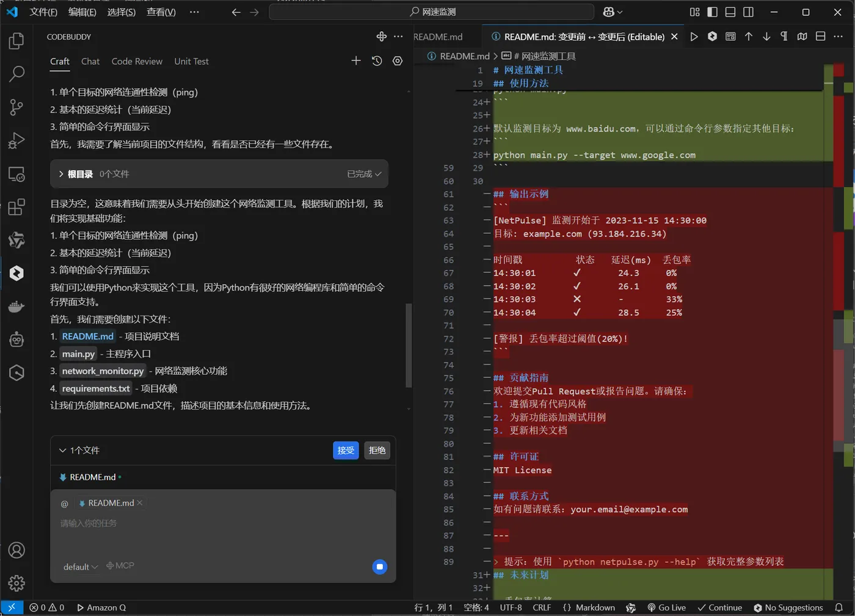This screenshot has height=616, width=855.
Task: Go to next change arrow
Action: 766,37
